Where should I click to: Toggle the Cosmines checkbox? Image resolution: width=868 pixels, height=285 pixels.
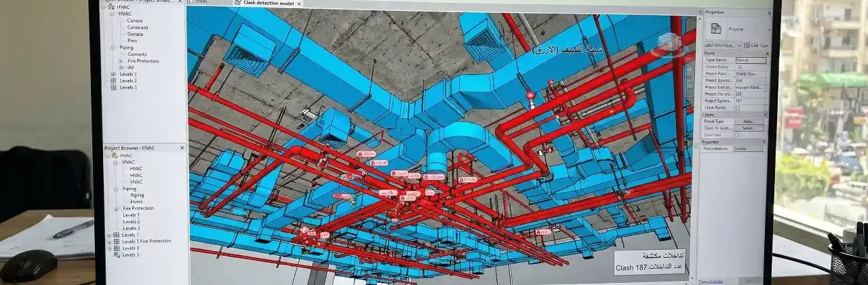(x=737, y=134)
